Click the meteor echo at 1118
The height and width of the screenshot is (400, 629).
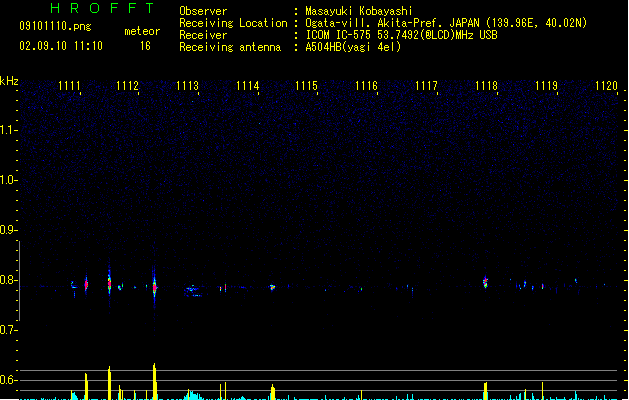point(485,282)
